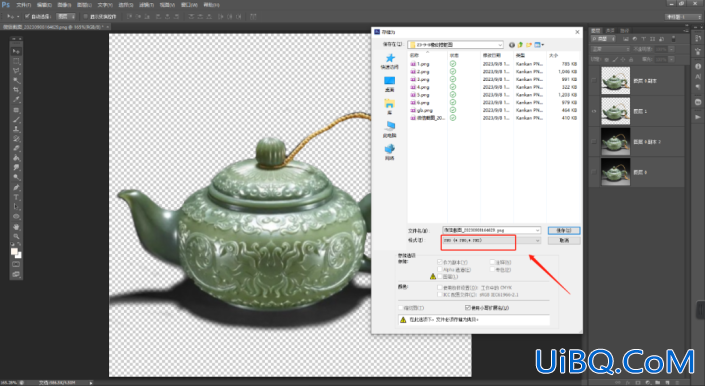
Task: Open the layer blend mode dropdown
Action: 611,49
